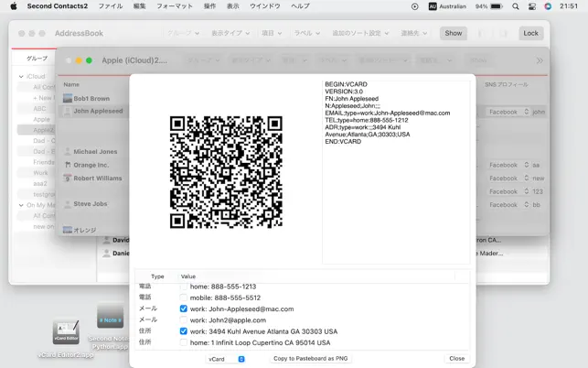The width and height of the screenshot is (588, 368).
Task: Check the work: John2@apple.com checkbox
Action: tap(184, 319)
